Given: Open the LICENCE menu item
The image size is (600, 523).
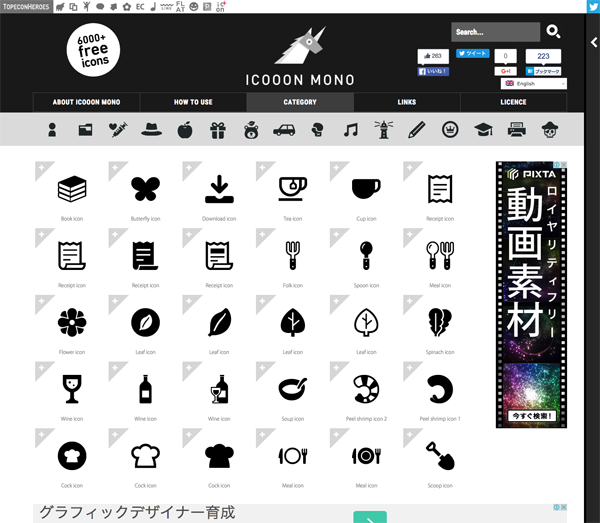Looking at the screenshot, I should [513, 102].
